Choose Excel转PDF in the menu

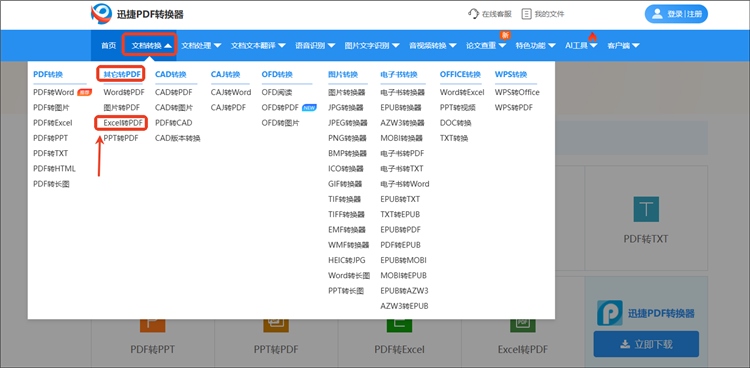point(123,123)
